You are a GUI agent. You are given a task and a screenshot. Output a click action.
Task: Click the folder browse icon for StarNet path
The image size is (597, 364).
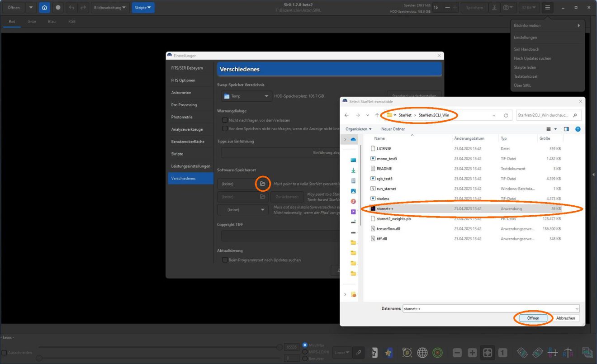263,184
